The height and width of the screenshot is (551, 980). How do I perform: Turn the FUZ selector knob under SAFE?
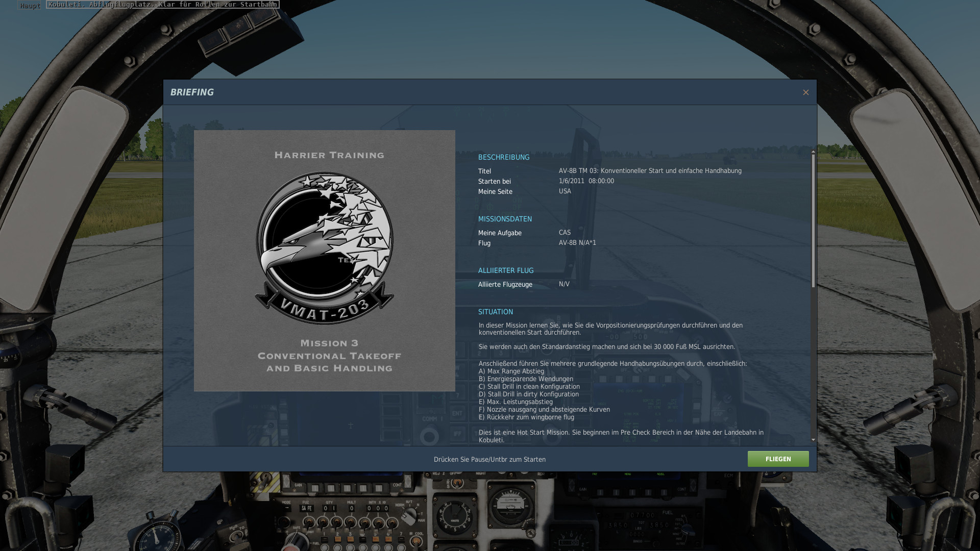[309, 522]
